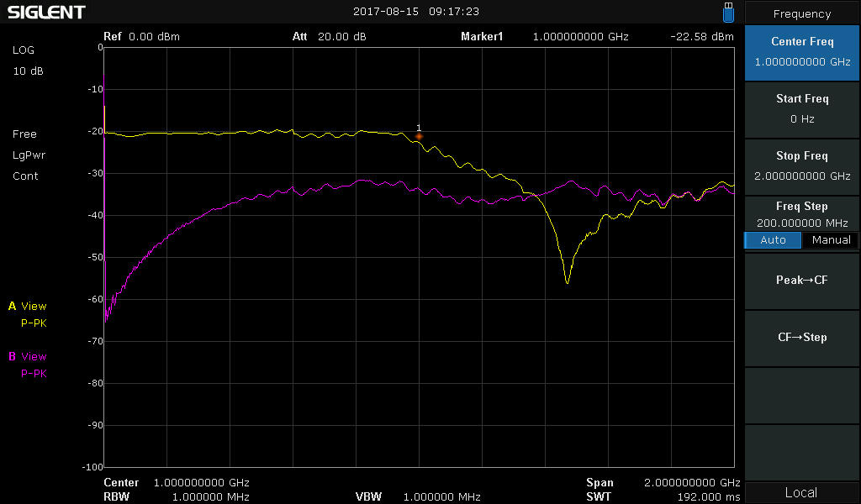Screen dimensions: 861x504
Task: Click the Span 2.000000000 GHz readout
Action: [663, 483]
